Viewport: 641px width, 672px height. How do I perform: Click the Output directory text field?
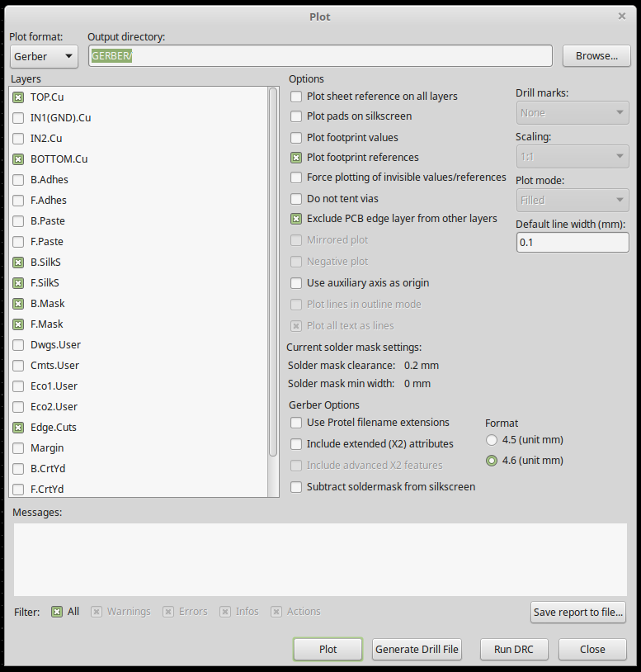coord(320,56)
